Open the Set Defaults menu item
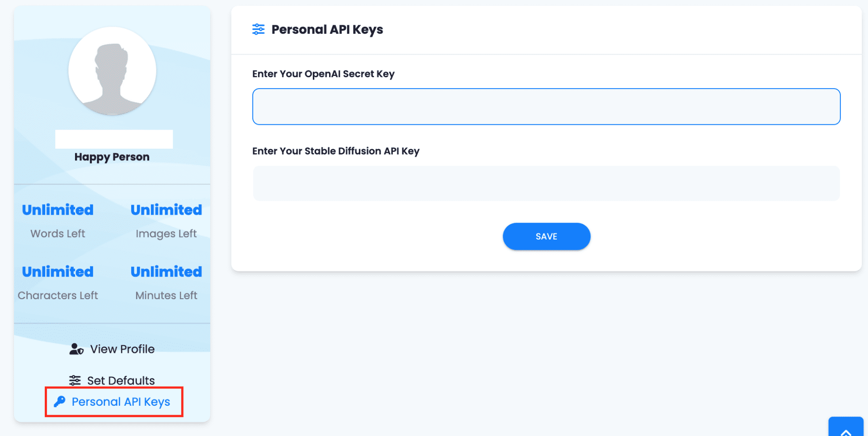The height and width of the screenshot is (436, 868). tap(121, 380)
